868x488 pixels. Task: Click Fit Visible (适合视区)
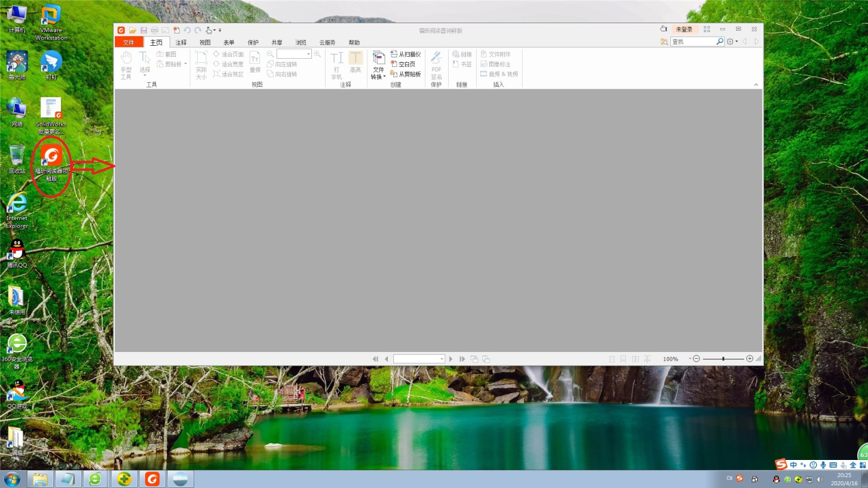[x=228, y=74]
